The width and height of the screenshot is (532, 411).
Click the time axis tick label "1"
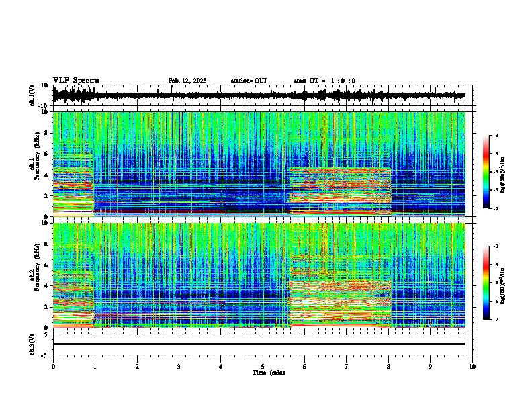95,367
